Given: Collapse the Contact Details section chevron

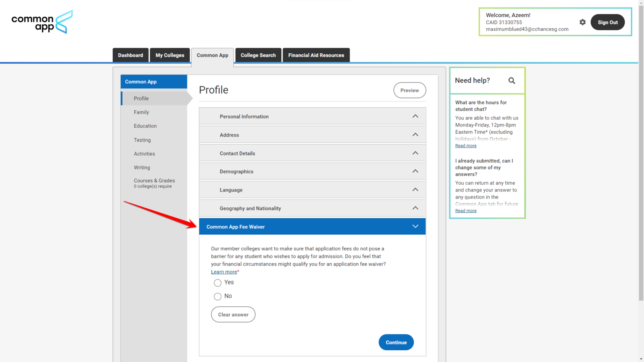Looking at the screenshot, I should click(x=415, y=153).
